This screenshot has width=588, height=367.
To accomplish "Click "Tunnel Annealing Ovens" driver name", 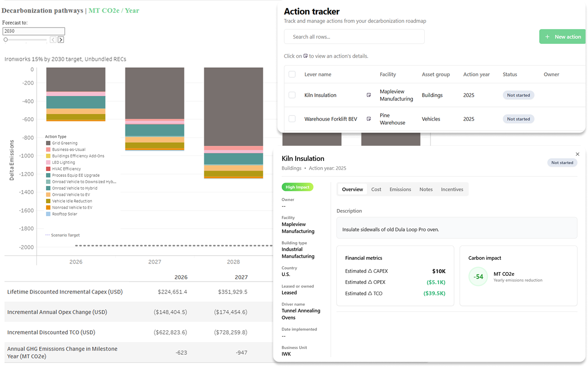I will (301, 314).
